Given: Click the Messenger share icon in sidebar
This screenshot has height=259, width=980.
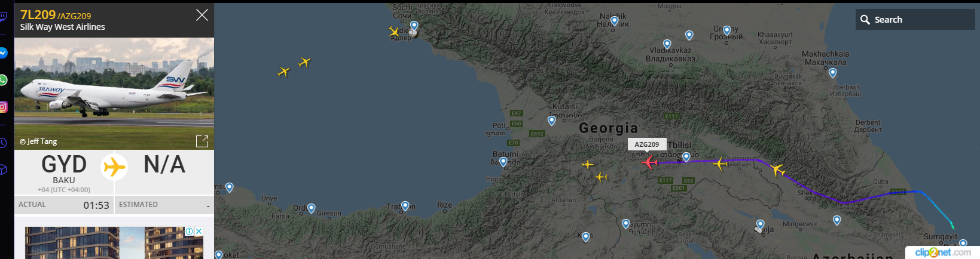Looking at the screenshot, I should tap(3, 53).
